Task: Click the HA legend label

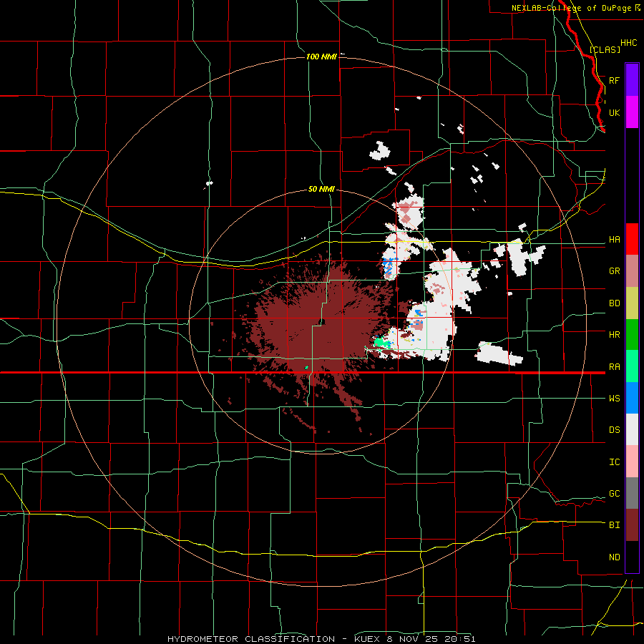Action: tap(614, 240)
